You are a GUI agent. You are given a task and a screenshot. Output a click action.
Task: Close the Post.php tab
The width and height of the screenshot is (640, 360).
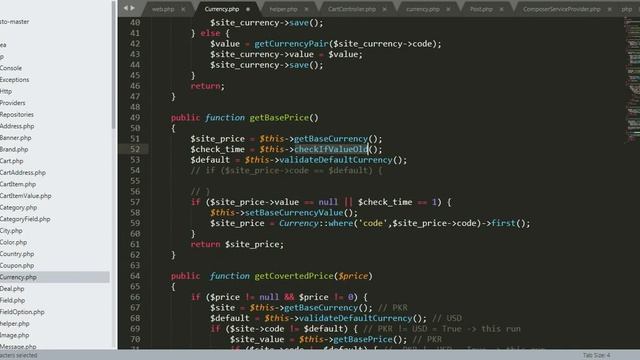[502, 9]
